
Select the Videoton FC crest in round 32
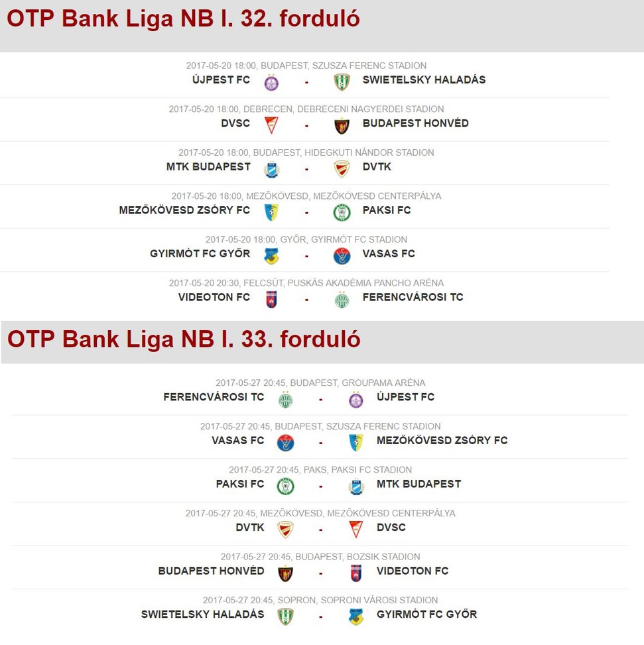pyautogui.click(x=271, y=300)
